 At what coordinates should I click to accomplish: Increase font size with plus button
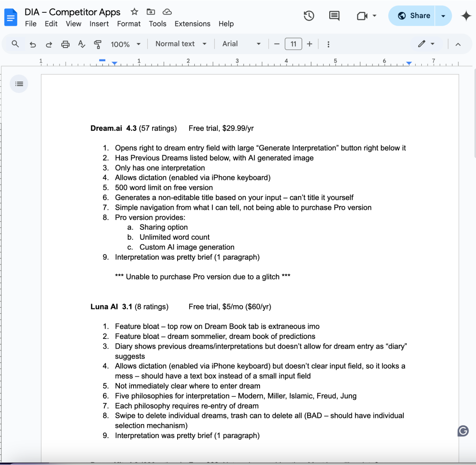309,44
